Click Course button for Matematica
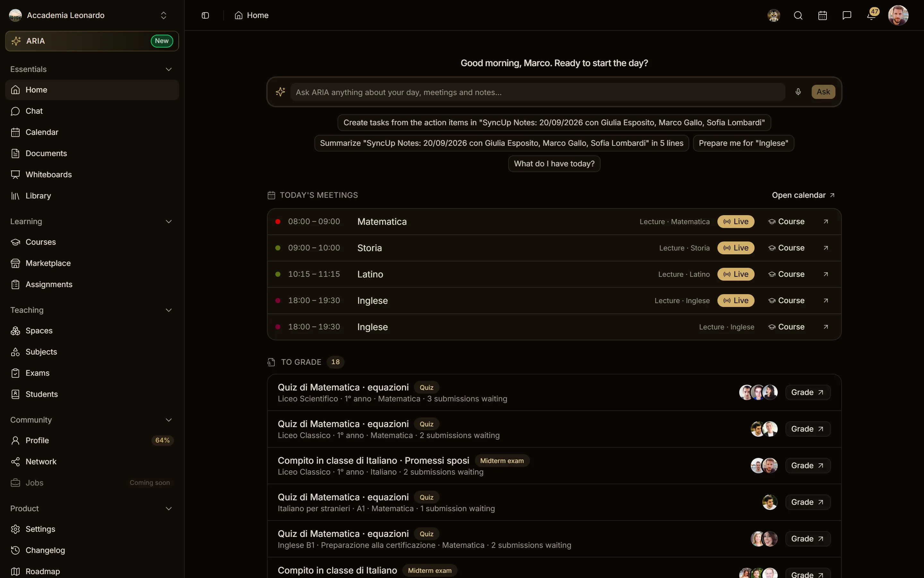Image resolution: width=924 pixels, height=578 pixels. pos(787,222)
